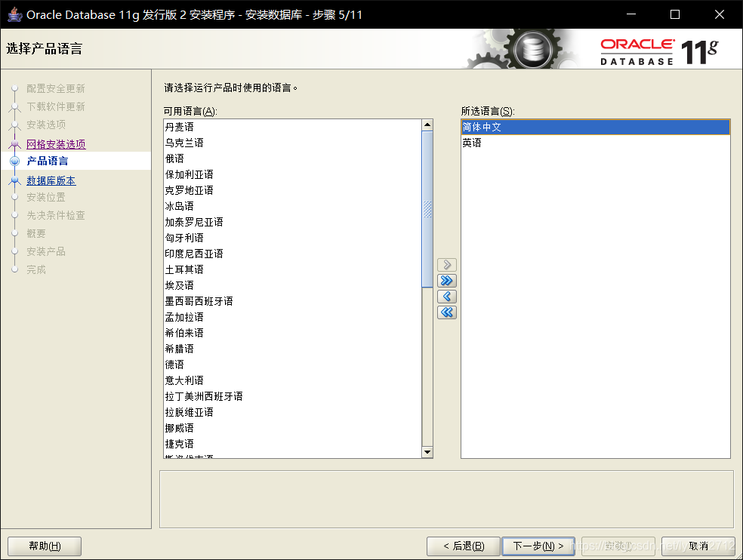The height and width of the screenshot is (560, 743).
Task: Select 希伯来语 in available languages
Action: [x=292, y=333]
